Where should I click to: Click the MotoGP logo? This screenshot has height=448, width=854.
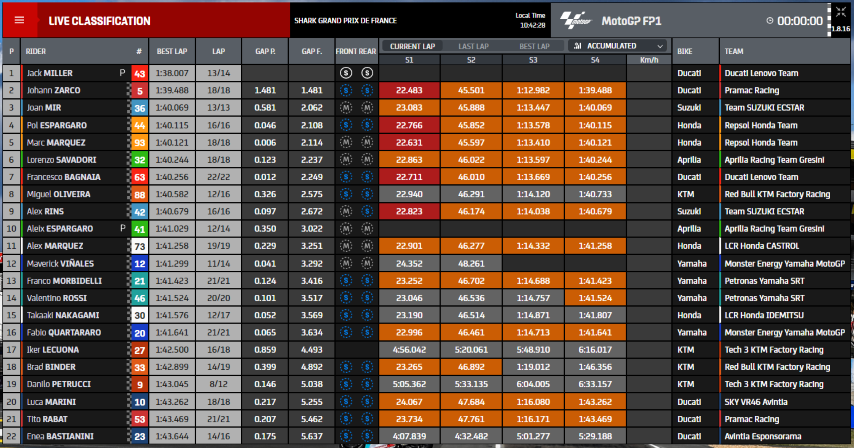click(x=576, y=21)
